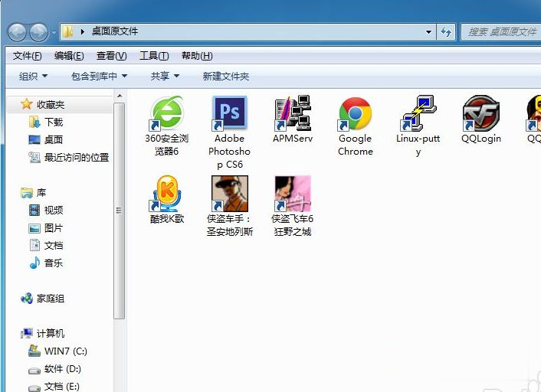Select 视频 label under libraries
Image resolution: width=541 pixels, height=392 pixels.
(54, 211)
